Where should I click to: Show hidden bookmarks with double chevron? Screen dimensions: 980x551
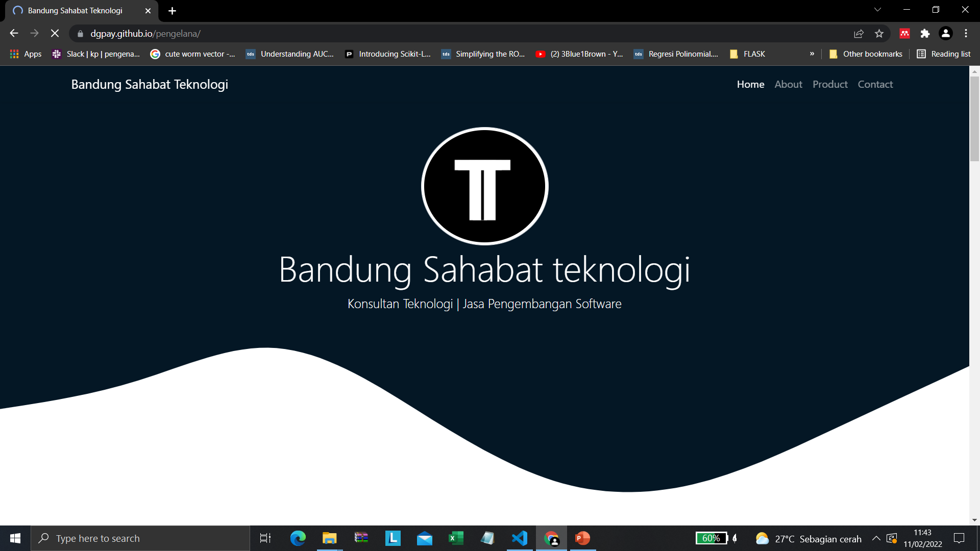812,54
